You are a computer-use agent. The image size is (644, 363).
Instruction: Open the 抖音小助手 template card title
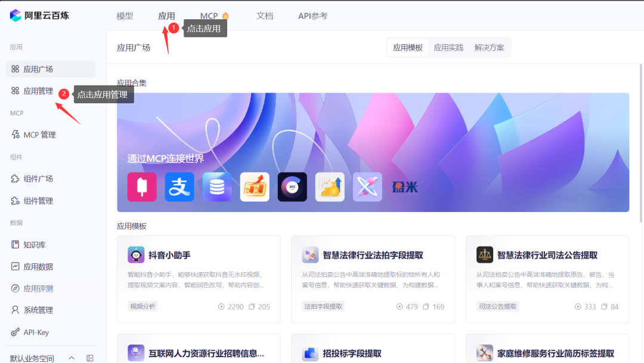pos(169,256)
